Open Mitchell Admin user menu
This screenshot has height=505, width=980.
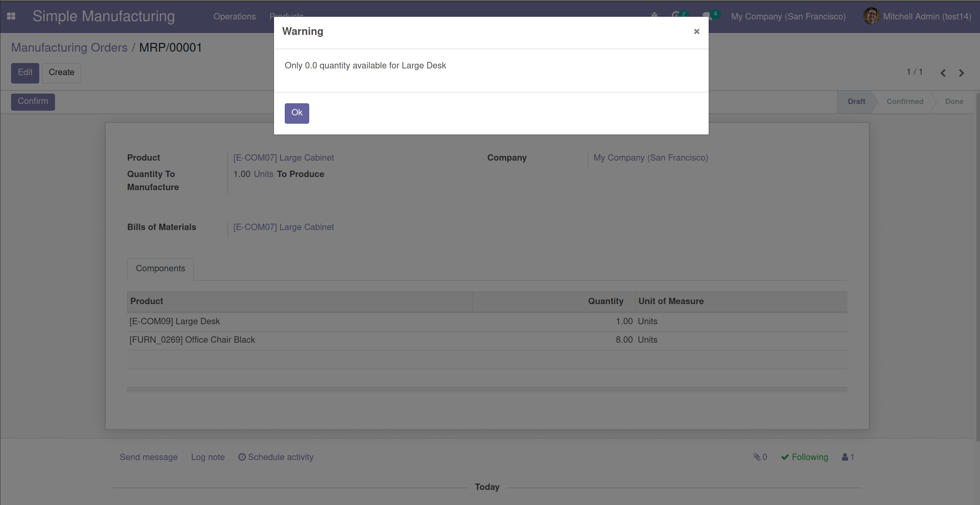(x=926, y=16)
